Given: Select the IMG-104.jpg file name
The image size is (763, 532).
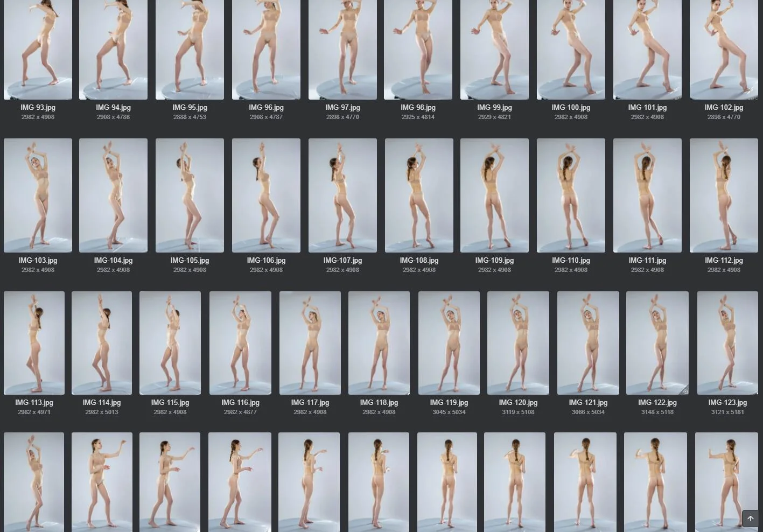Looking at the screenshot, I should [x=113, y=261].
